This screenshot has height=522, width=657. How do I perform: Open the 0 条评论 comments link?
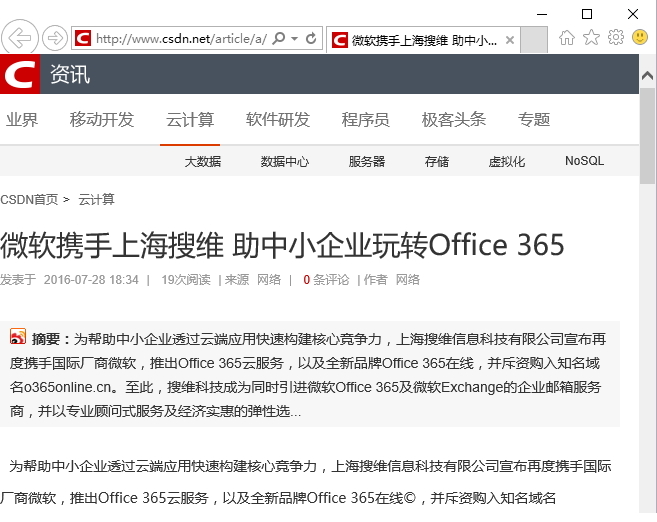(x=326, y=280)
